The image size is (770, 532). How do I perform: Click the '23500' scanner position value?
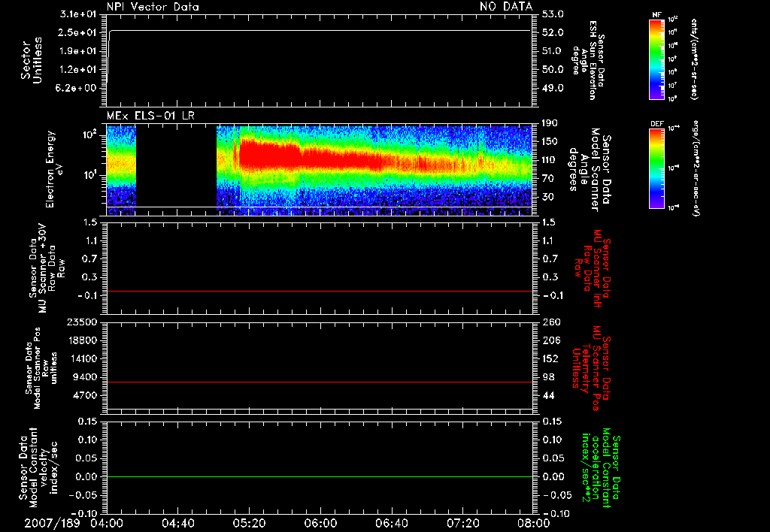(x=81, y=322)
